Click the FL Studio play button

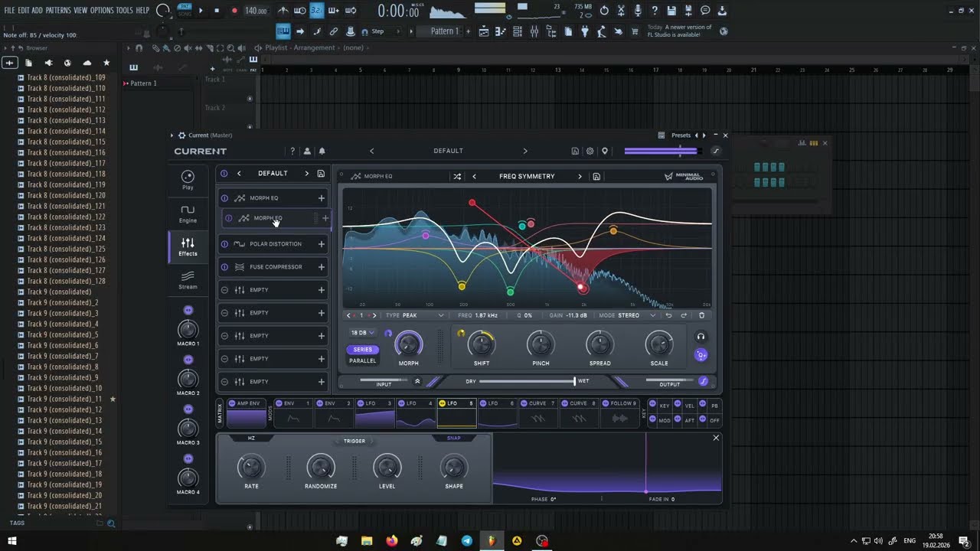[201, 11]
